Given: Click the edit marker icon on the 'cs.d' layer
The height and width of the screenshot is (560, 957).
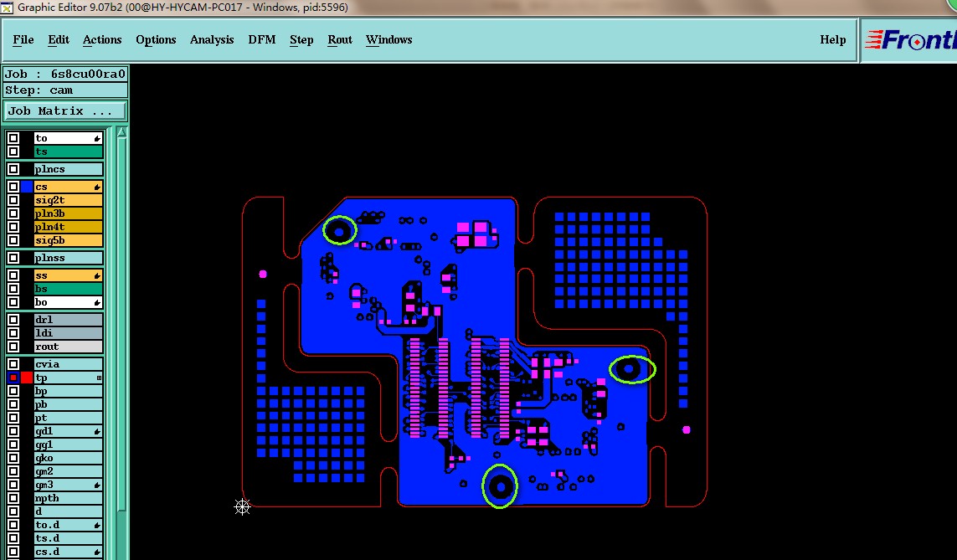Looking at the screenshot, I should [97, 552].
